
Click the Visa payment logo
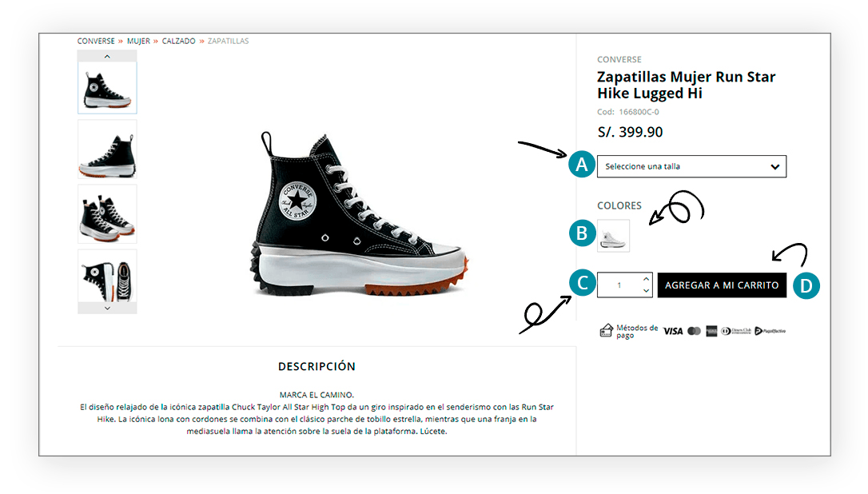click(673, 331)
